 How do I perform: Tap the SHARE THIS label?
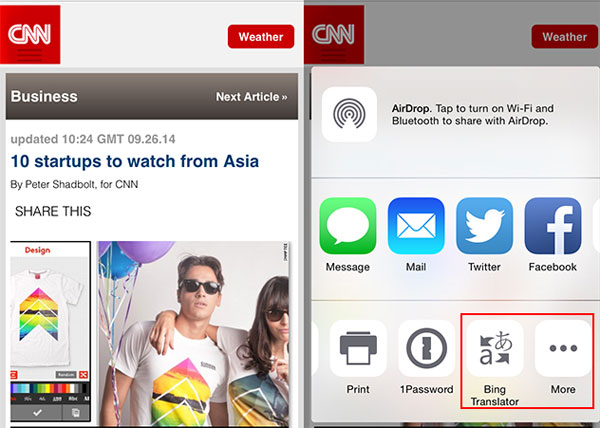52,211
